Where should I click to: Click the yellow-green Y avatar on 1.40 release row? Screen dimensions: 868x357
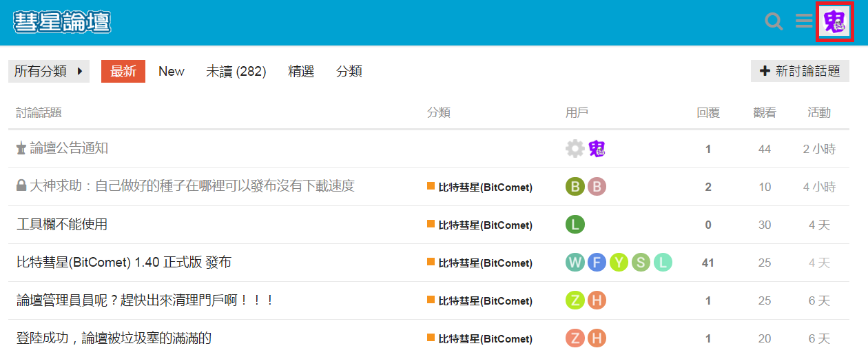619,263
